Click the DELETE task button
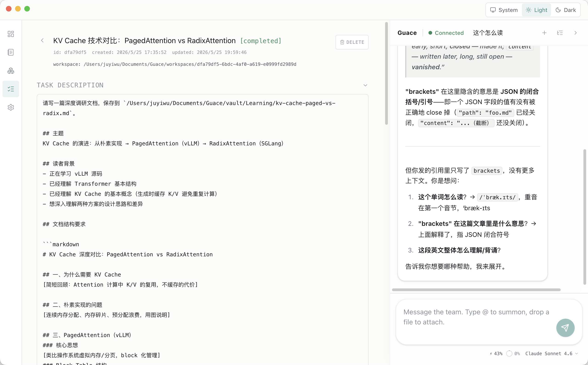588x365 pixels. [352, 42]
